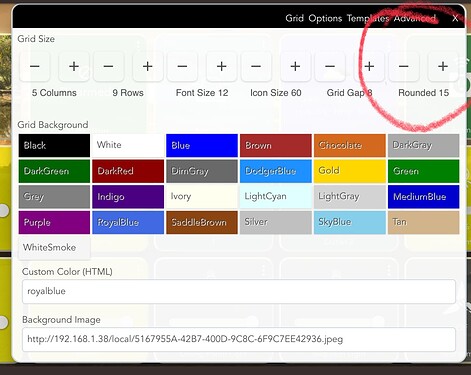Decrease the Grid Gap
Screen dimensions: 471x375
[x=330, y=66]
